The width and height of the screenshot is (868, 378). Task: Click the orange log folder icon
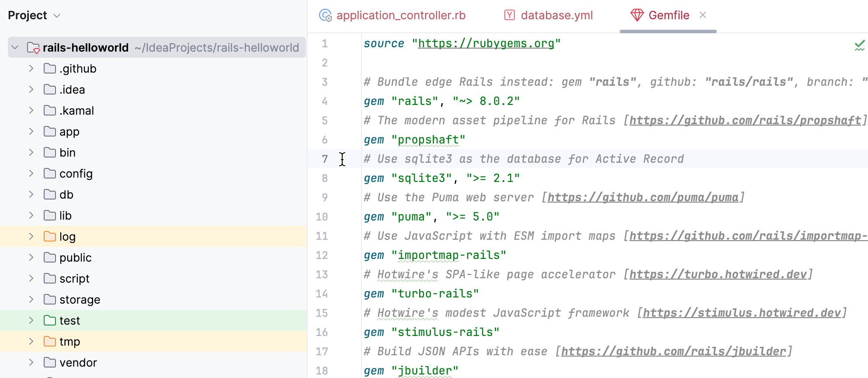tap(50, 237)
